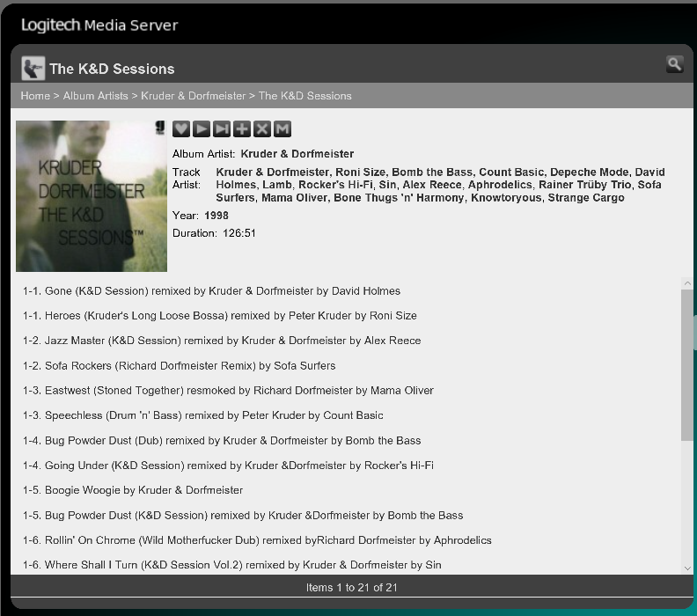
Task: Click the X remove-from-playlist icon
Action: click(262, 129)
